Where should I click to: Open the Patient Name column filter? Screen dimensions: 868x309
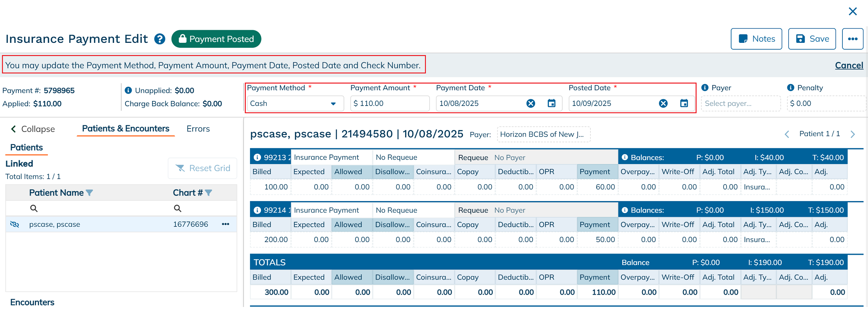click(89, 193)
